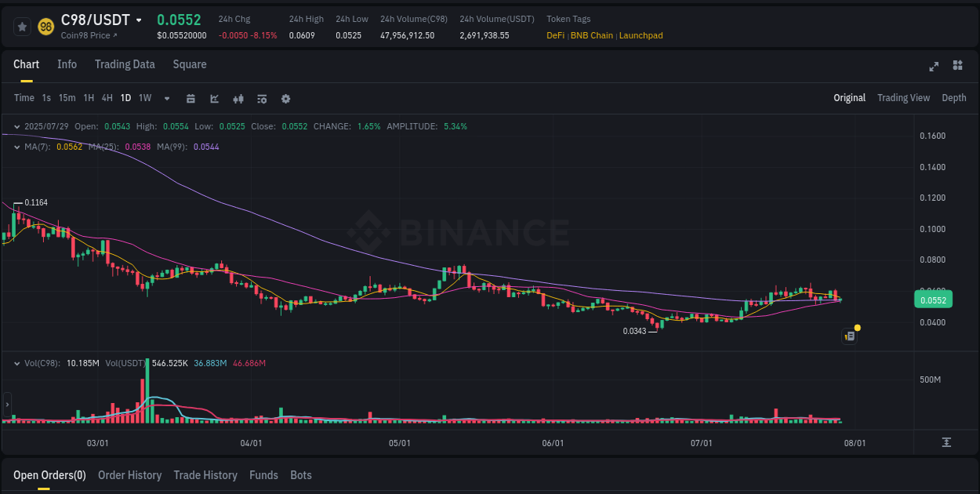980x494 pixels.
Task: Open the C98/USDT pair dropdown
Action: (x=140, y=19)
